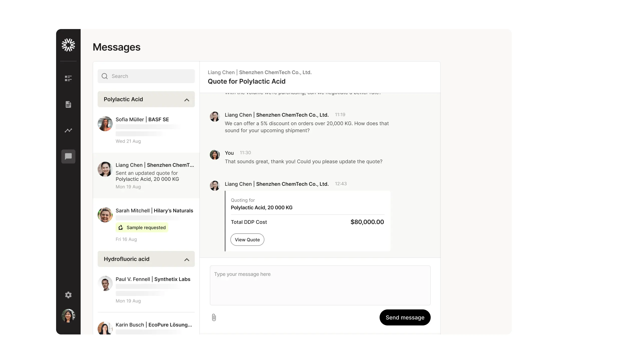Viewport: 641px width, 364px height.
Task: Collapse the Polylactic Acid group chevron
Action: tap(187, 100)
